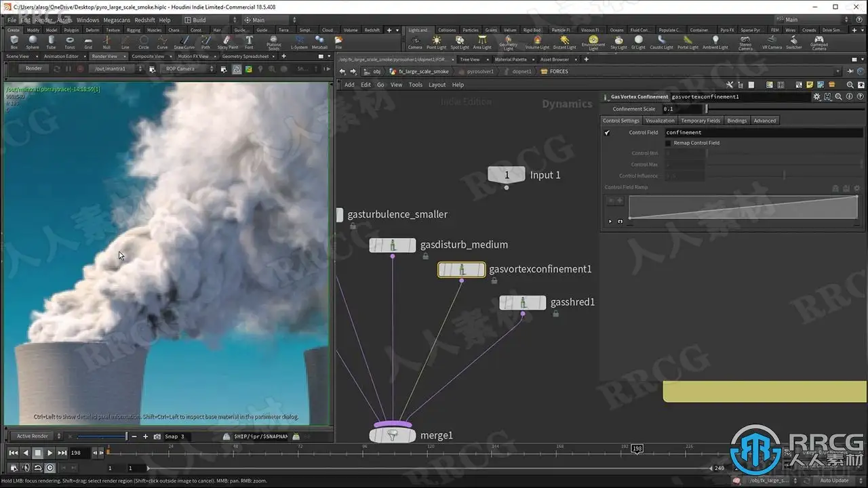Click the network editor search magnifier icon

point(850,85)
